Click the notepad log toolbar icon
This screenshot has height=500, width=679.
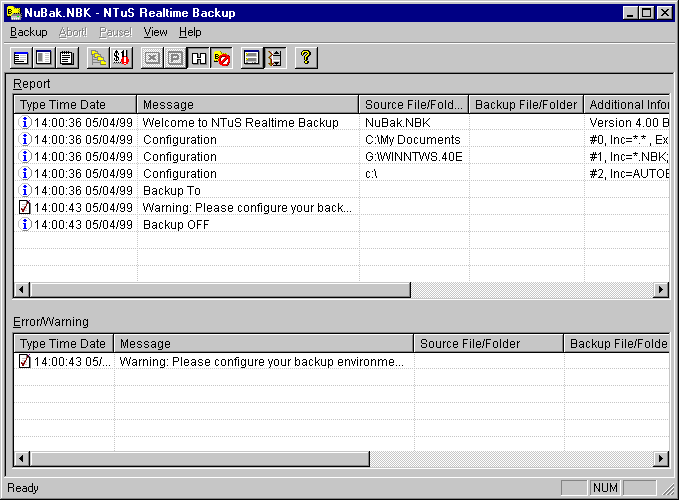click(67, 58)
